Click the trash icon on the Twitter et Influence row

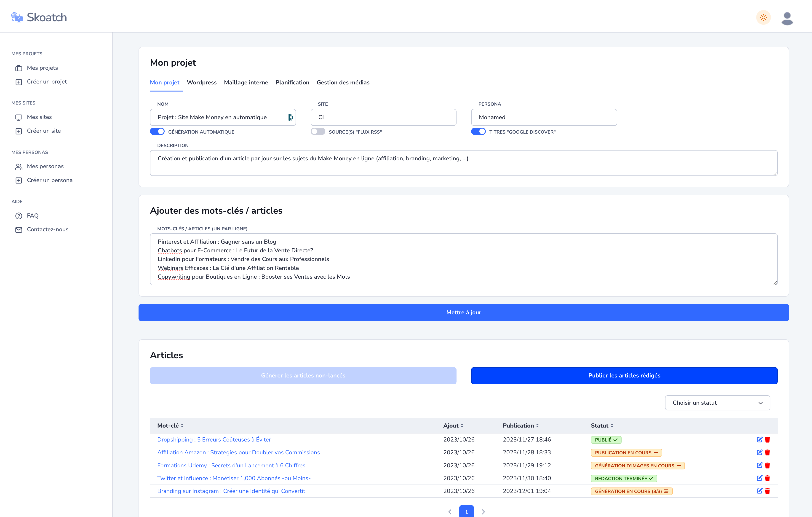pyautogui.click(x=767, y=478)
